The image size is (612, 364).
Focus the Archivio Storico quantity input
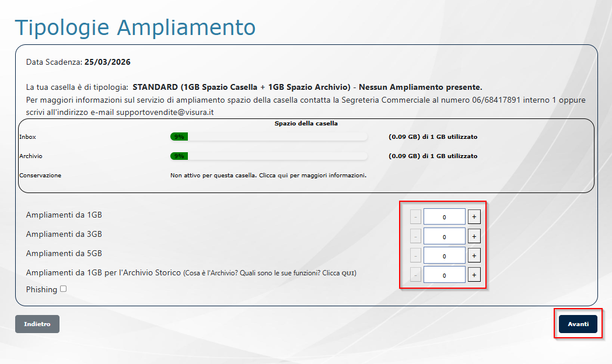pyautogui.click(x=444, y=275)
